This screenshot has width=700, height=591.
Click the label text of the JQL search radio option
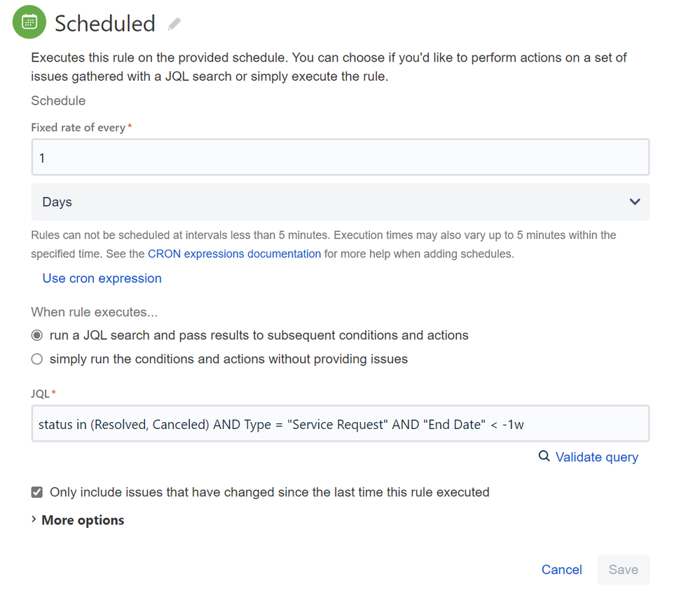pyautogui.click(x=259, y=335)
